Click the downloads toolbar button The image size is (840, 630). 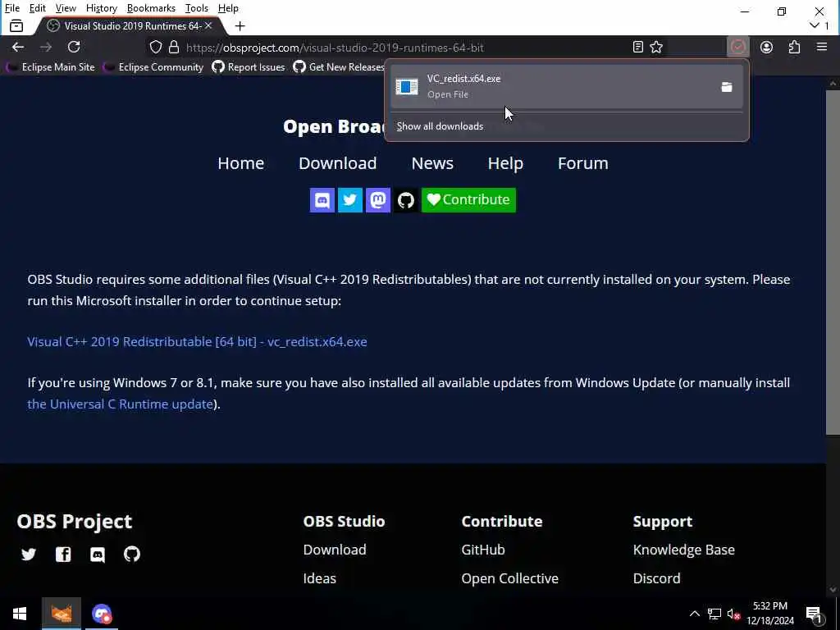tap(738, 47)
